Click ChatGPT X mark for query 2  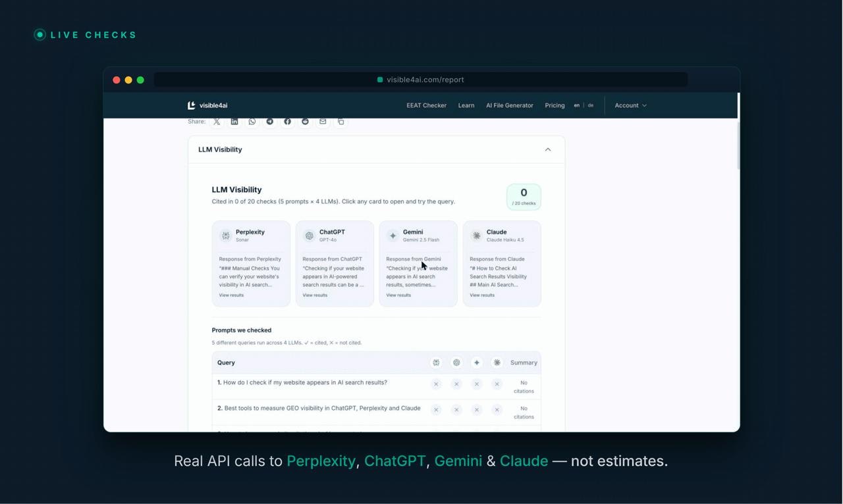coord(456,410)
